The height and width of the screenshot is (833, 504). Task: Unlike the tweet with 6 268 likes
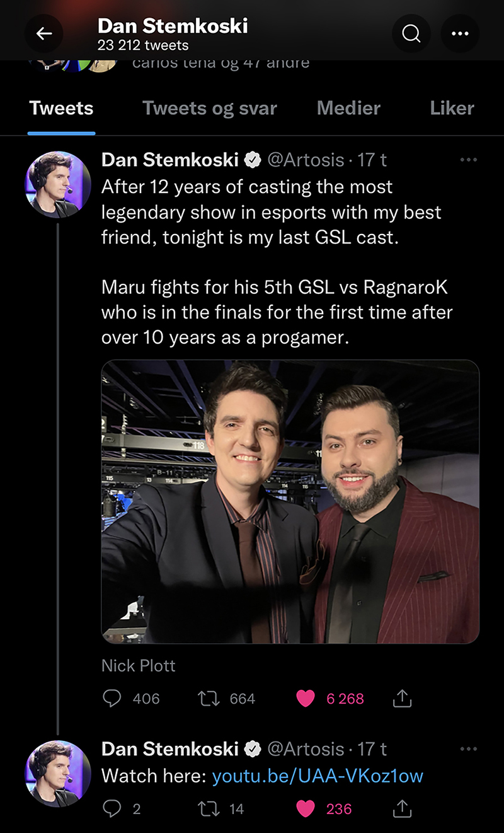pyautogui.click(x=306, y=698)
